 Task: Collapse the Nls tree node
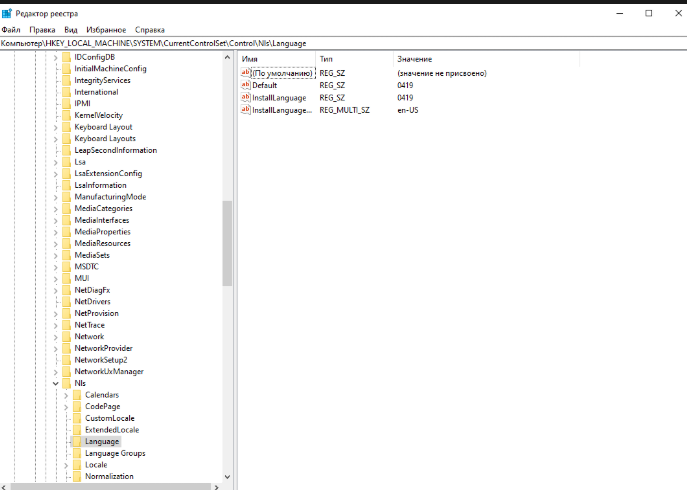pyautogui.click(x=56, y=383)
